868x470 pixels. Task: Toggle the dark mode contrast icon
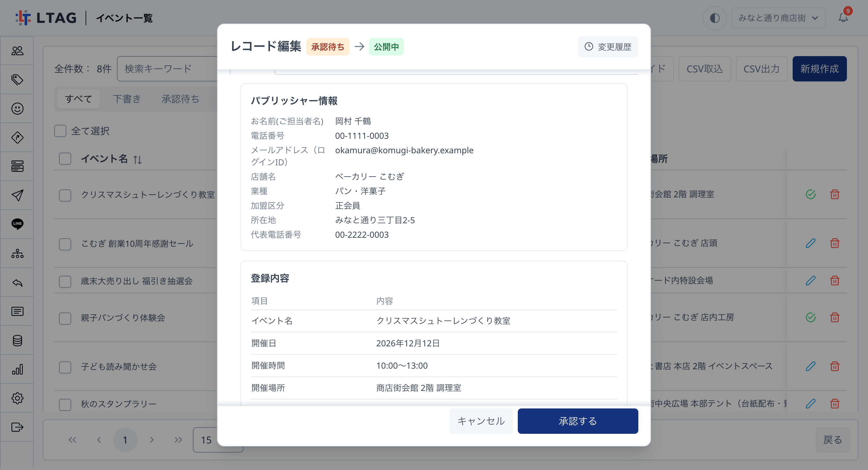coord(715,18)
